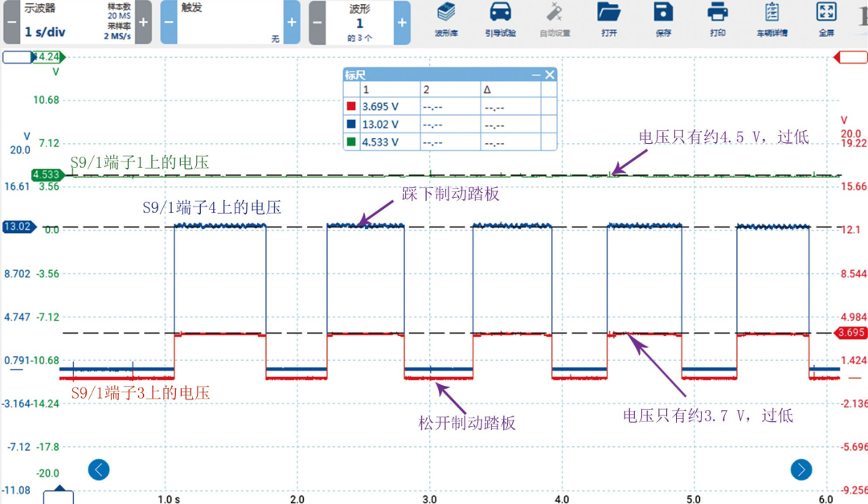Click the red axis value 15.66
Viewport: 868px width, 504px height.
click(x=854, y=186)
